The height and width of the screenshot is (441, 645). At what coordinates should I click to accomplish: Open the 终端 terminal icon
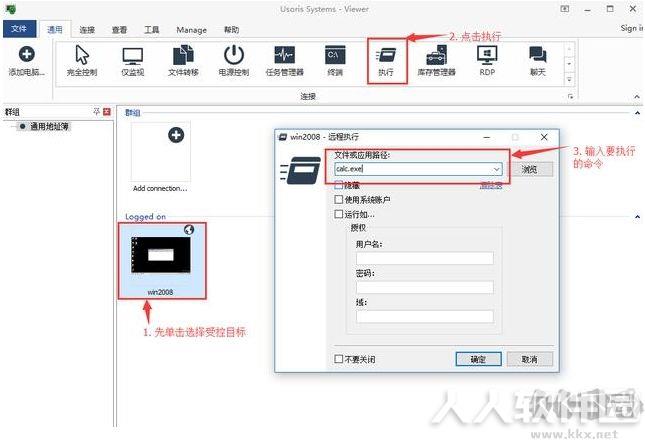coord(335,55)
